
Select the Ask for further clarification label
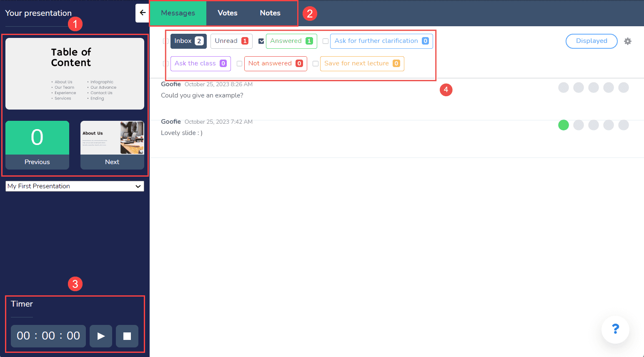point(381,41)
